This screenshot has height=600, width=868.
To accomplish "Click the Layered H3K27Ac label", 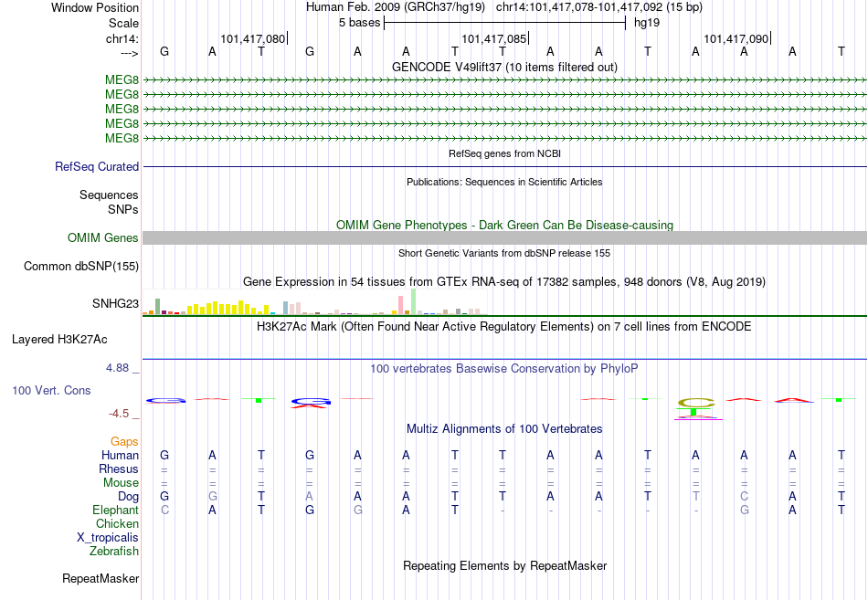I will (59, 340).
